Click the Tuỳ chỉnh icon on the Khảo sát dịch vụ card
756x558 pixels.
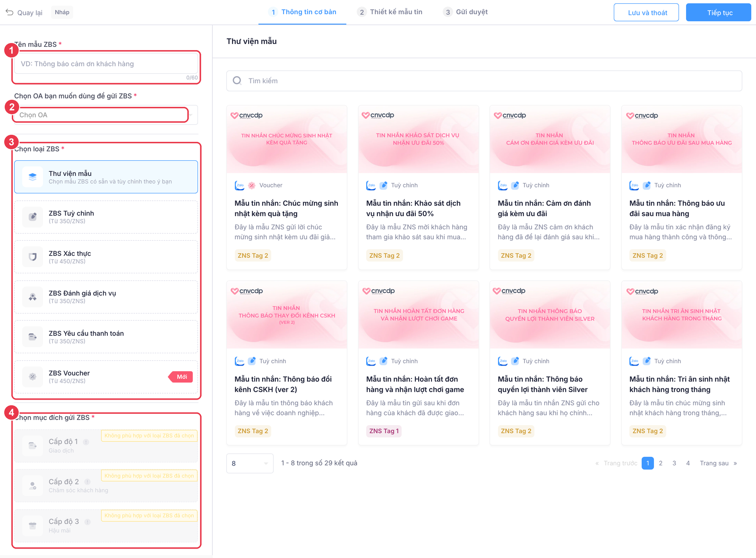384,185
